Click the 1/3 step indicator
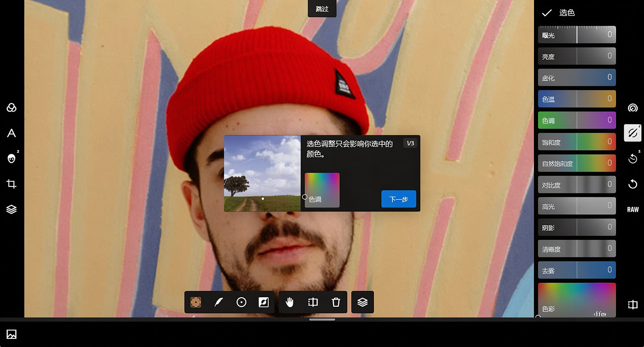 pyautogui.click(x=410, y=143)
